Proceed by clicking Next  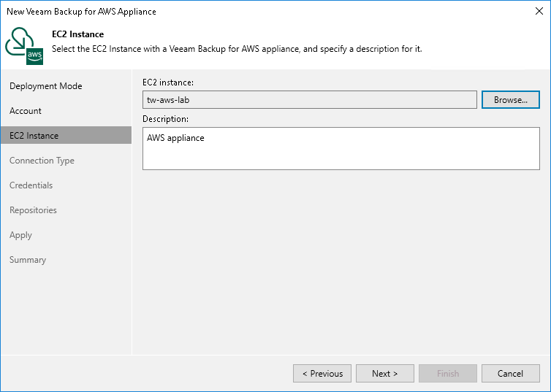385,374
